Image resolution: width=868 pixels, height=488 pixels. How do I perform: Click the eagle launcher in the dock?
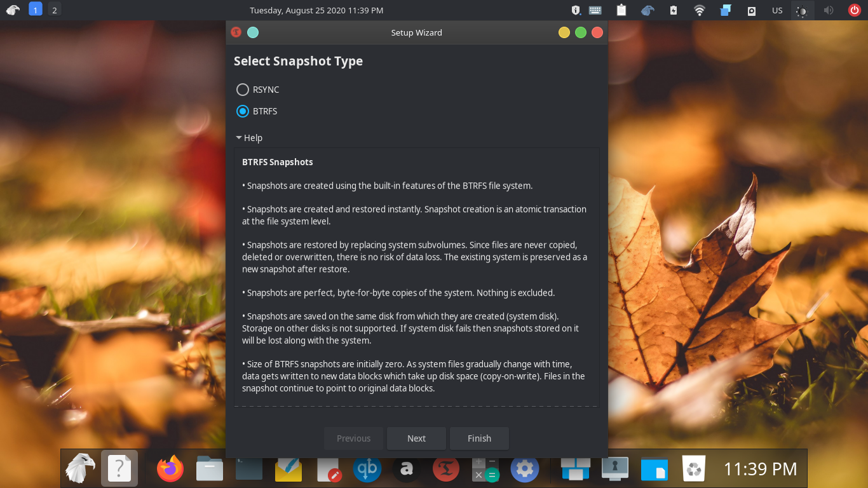pos(81,469)
